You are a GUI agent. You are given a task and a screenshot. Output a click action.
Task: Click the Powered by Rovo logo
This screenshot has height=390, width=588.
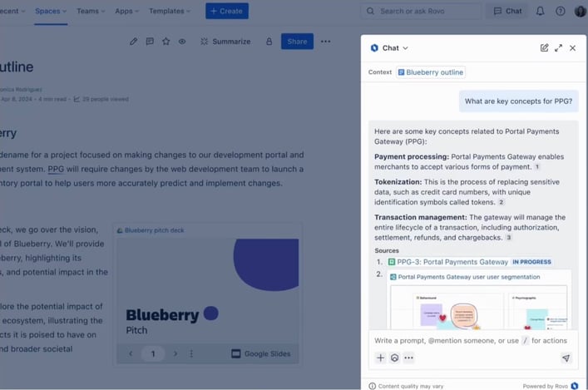(x=575, y=386)
